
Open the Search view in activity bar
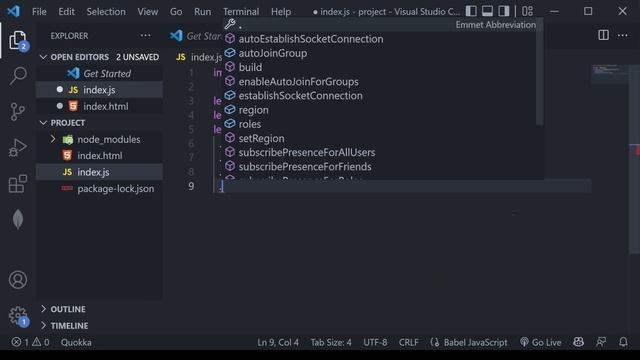click(x=18, y=76)
